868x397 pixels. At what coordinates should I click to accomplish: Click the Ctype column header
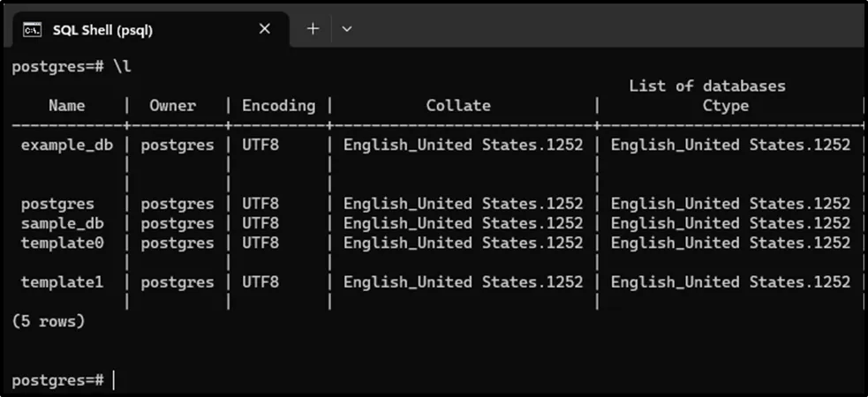tap(725, 106)
